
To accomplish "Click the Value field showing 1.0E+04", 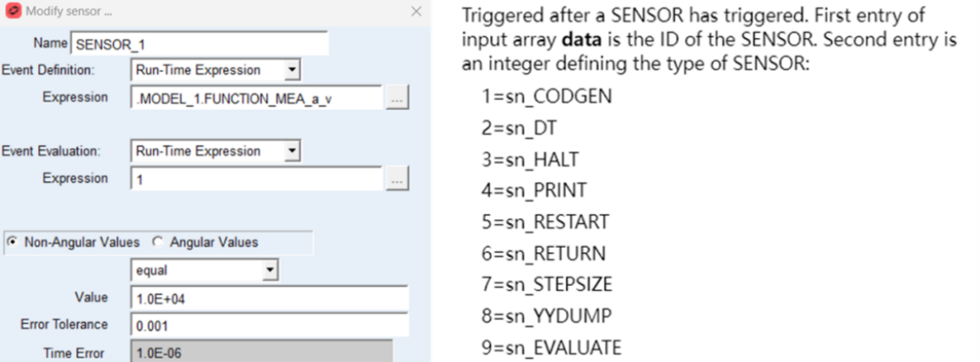I will coord(268,297).
